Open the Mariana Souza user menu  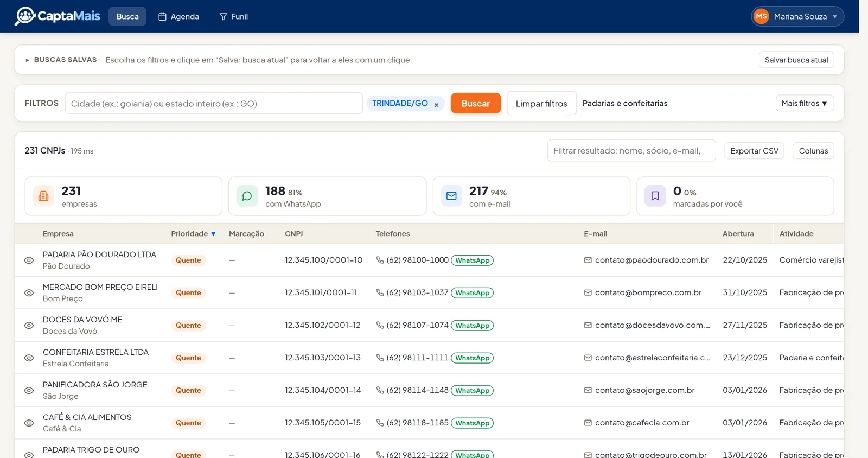click(x=797, y=16)
